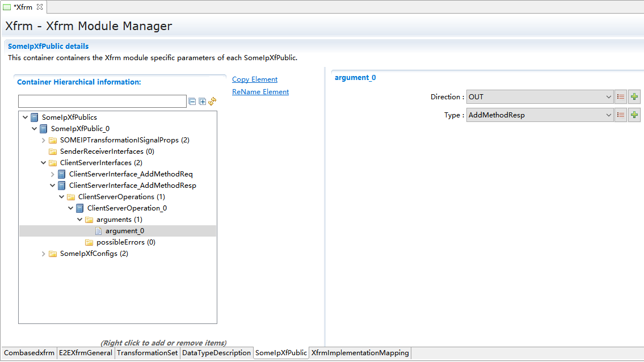
Task: Click the list icon beside Type
Action: coord(621,115)
